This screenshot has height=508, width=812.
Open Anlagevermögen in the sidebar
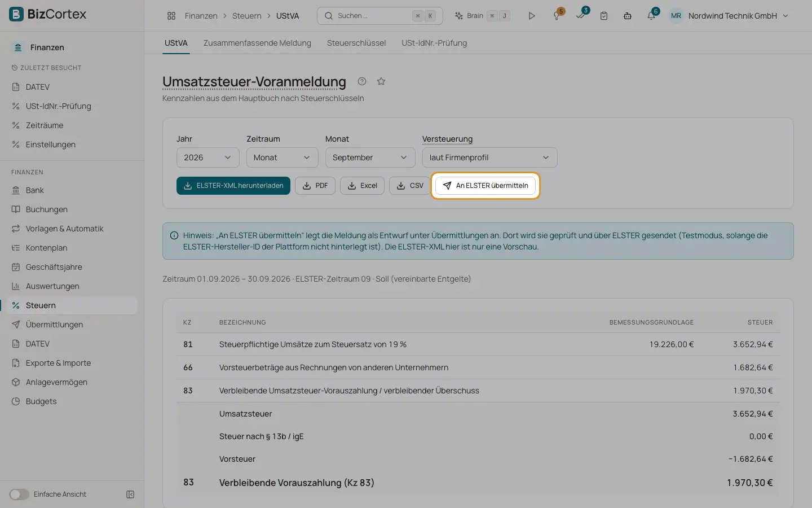tap(72, 382)
